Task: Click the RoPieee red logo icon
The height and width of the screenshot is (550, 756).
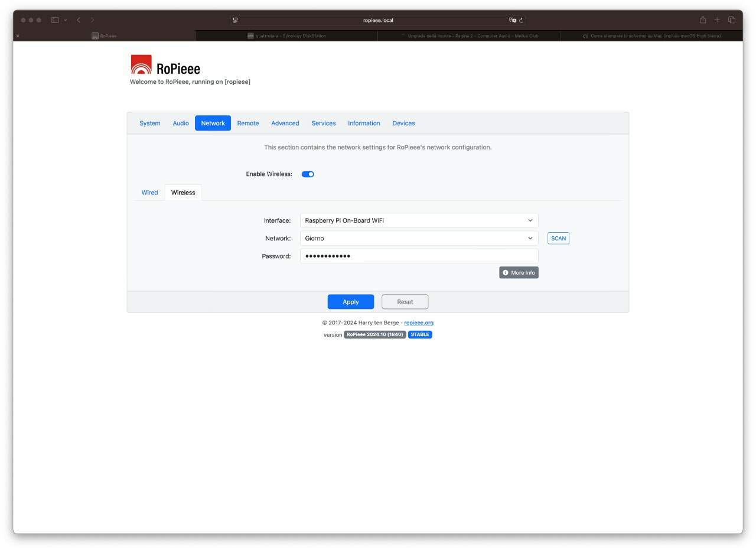Action: click(x=141, y=64)
